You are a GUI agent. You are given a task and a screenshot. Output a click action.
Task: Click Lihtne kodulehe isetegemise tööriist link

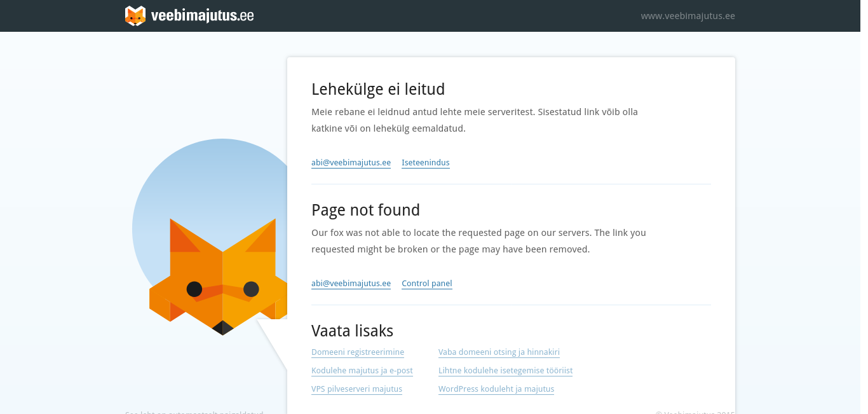tap(505, 371)
